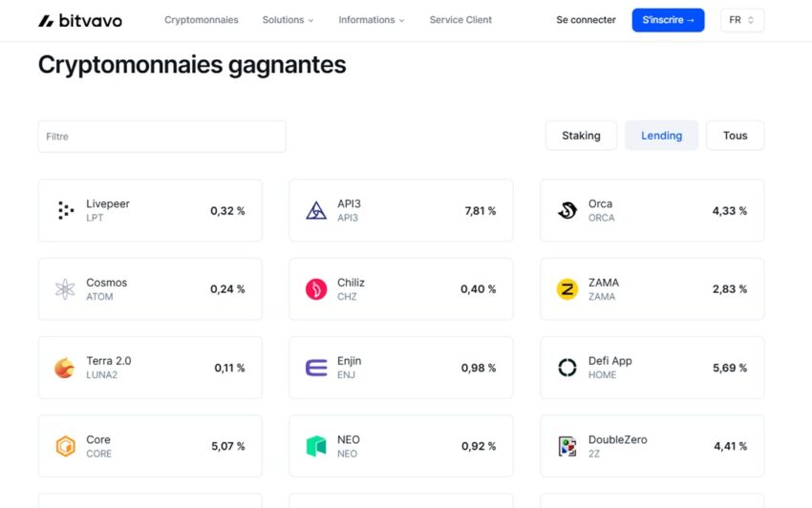Image resolution: width=812 pixels, height=508 pixels.
Task: Click the Livepeer coin icon
Action: 65,210
